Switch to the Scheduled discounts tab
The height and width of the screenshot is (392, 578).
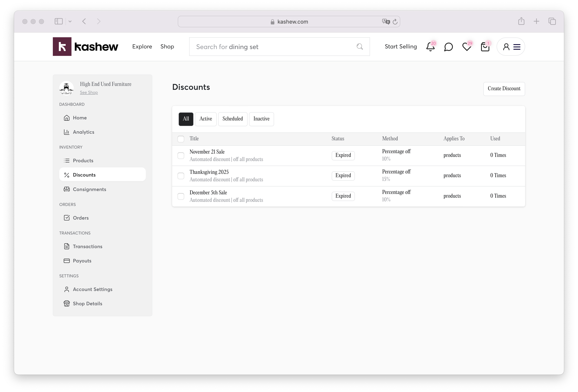coord(232,119)
